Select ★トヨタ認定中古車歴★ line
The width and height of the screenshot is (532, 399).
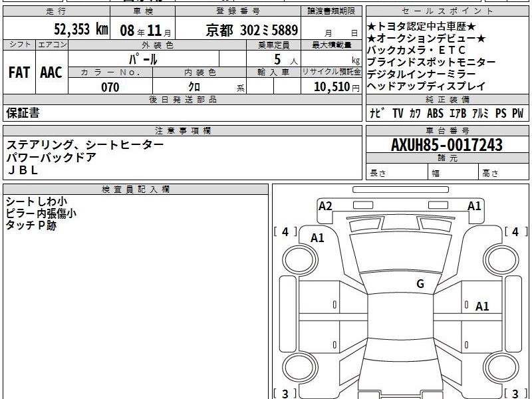pos(422,27)
